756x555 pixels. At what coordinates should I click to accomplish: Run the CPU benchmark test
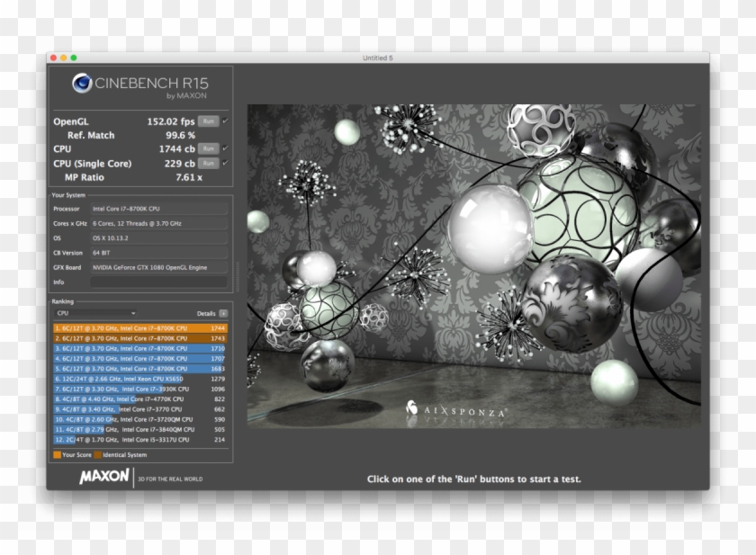point(208,148)
